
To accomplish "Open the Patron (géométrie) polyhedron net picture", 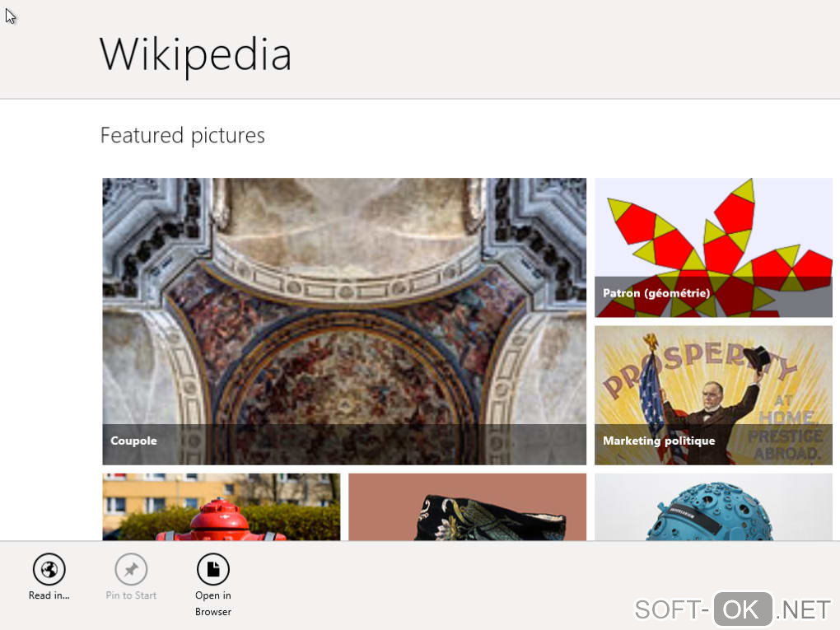I will 713,239.
